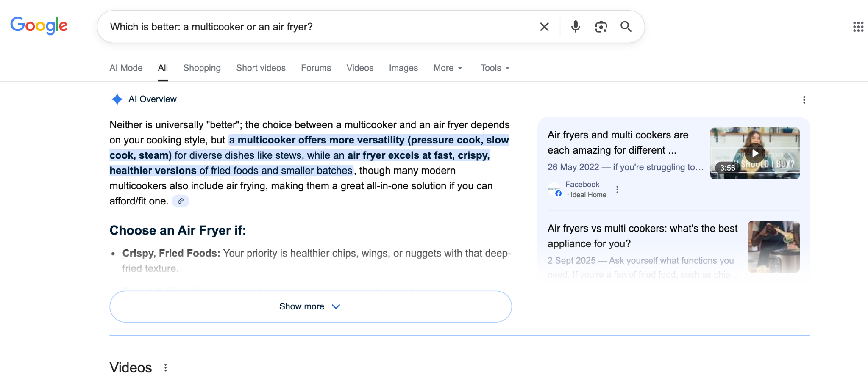Click the source link chip after 'afford/fit one.'
This screenshot has height=378, width=868.
[x=181, y=201]
